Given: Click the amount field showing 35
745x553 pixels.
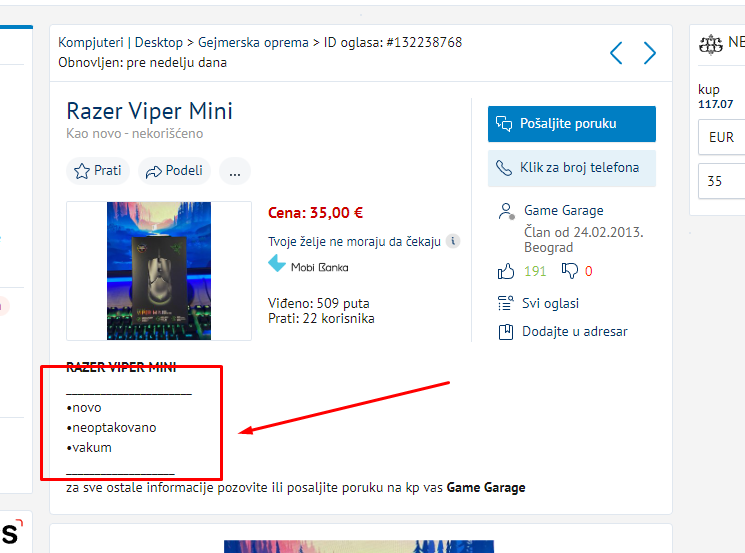Looking at the screenshot, I should [721, 181].
